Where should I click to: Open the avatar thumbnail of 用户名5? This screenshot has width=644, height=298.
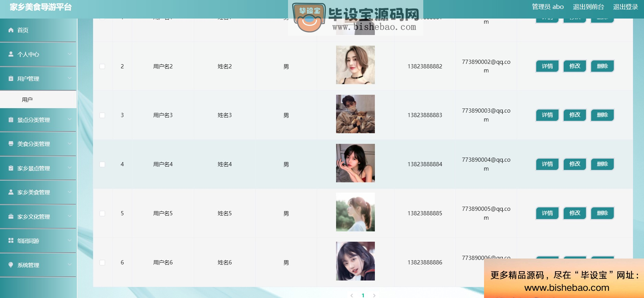(355, 212)
